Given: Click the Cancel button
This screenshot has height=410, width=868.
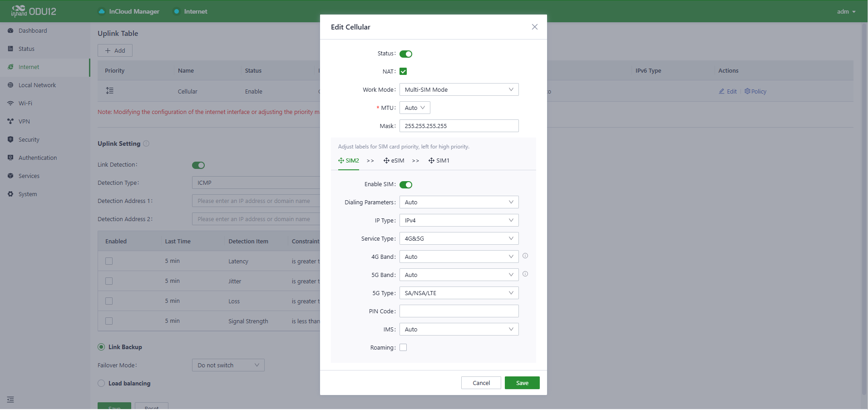Looking at the screenshot, I should click(x=481, y=383).
